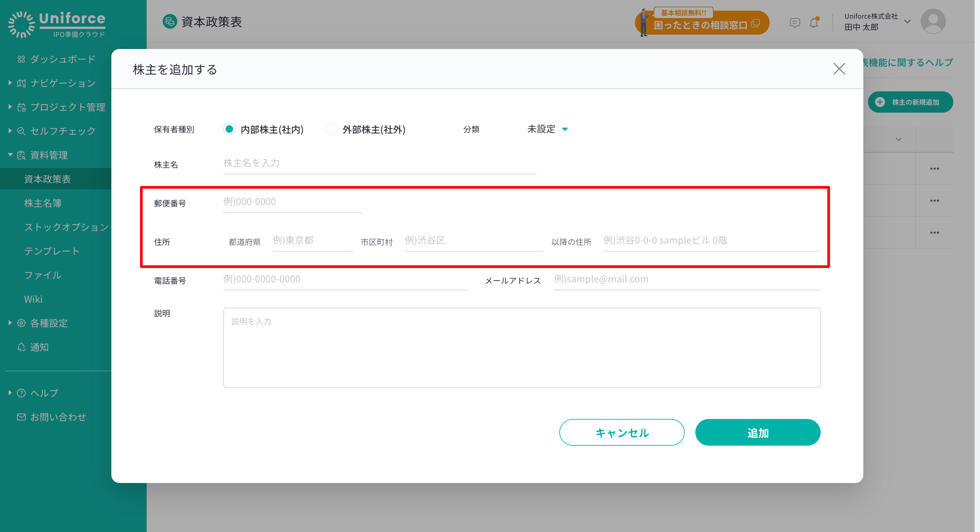Expand the セルフチェック menu arrow

click(x=10, y=131)
